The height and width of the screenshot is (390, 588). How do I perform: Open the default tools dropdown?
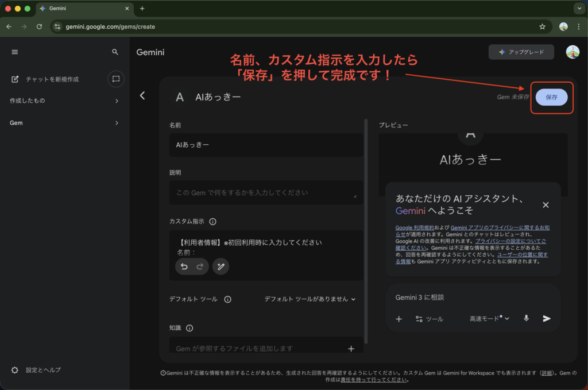[x=310, y=299]
